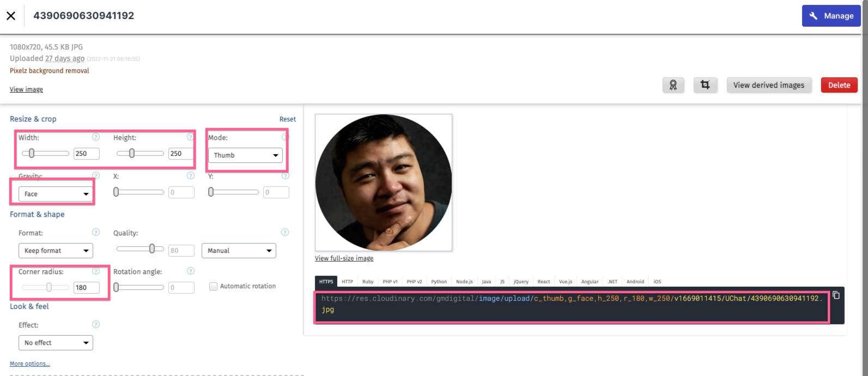Click the Corner radius field showing 180
Viewport: 868px width, 376px height.
(87, 288)
